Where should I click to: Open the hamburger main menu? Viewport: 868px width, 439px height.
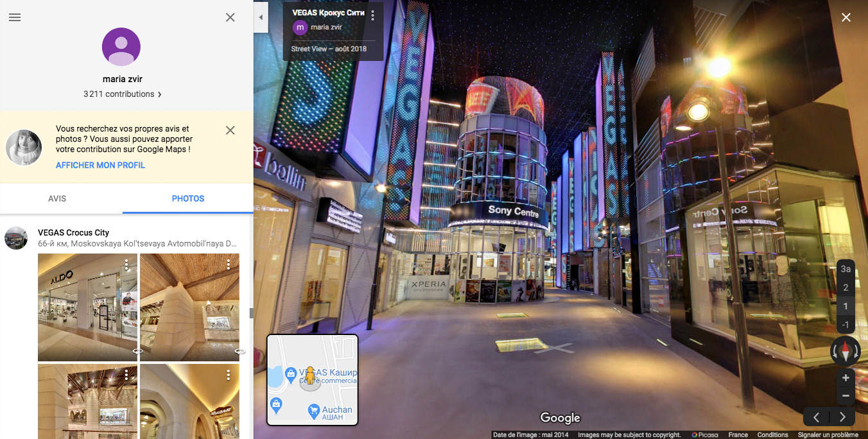[15, 17]
